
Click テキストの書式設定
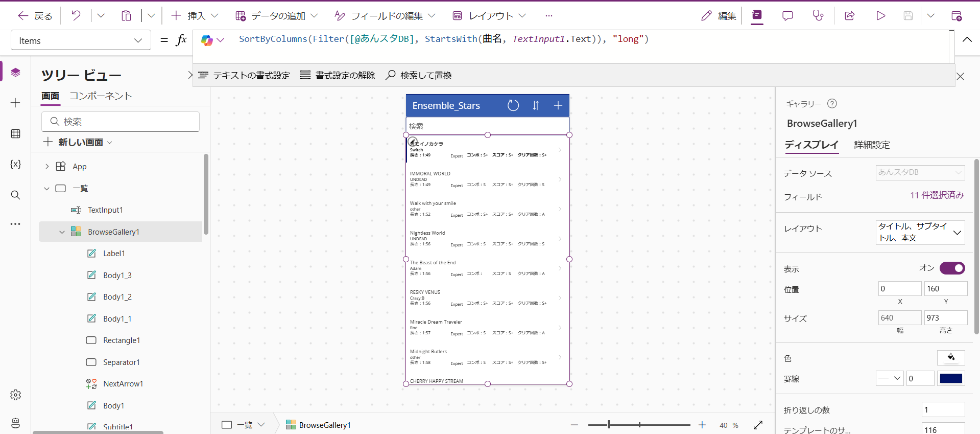click(x=244, y=75)
